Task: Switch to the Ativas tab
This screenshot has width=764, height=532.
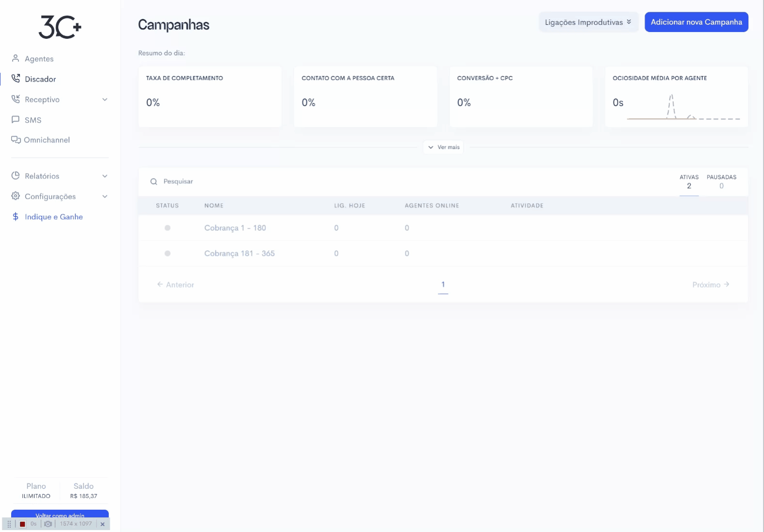Action: (x=689, y=182)
